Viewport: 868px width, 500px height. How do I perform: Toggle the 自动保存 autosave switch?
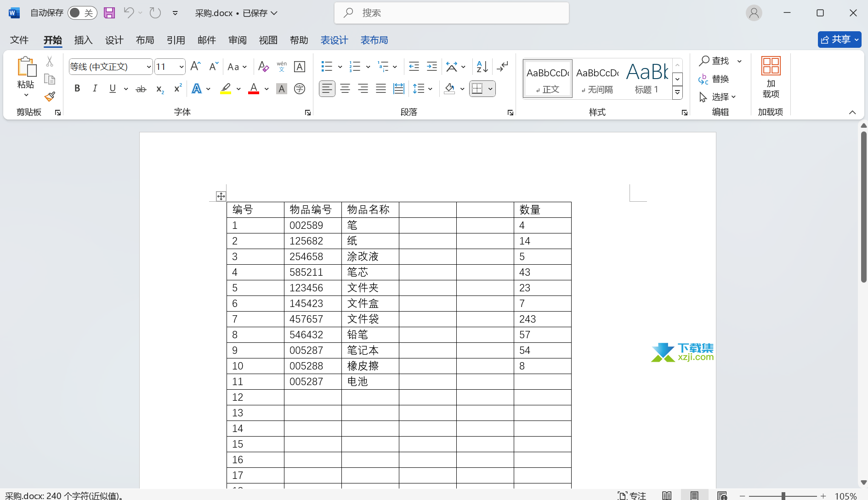82,13
